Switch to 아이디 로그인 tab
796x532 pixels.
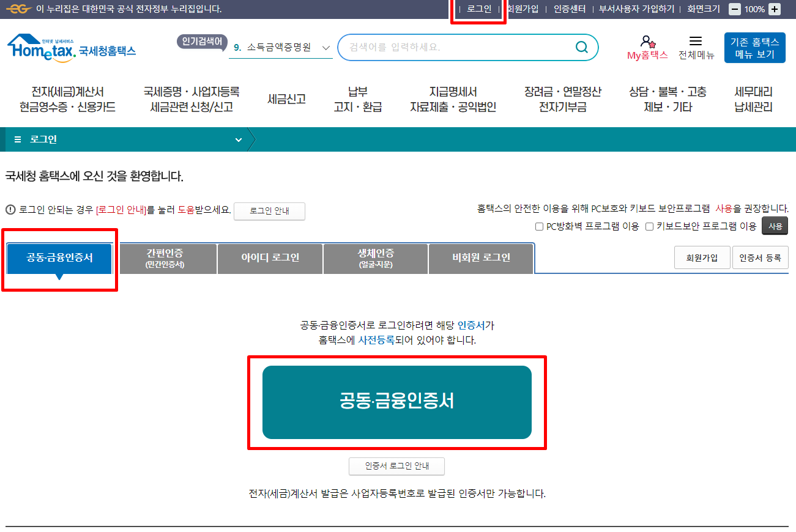tap(270, 258)
